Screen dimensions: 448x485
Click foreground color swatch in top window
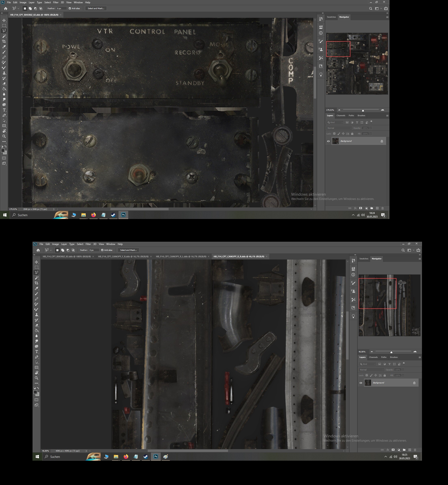3,151
